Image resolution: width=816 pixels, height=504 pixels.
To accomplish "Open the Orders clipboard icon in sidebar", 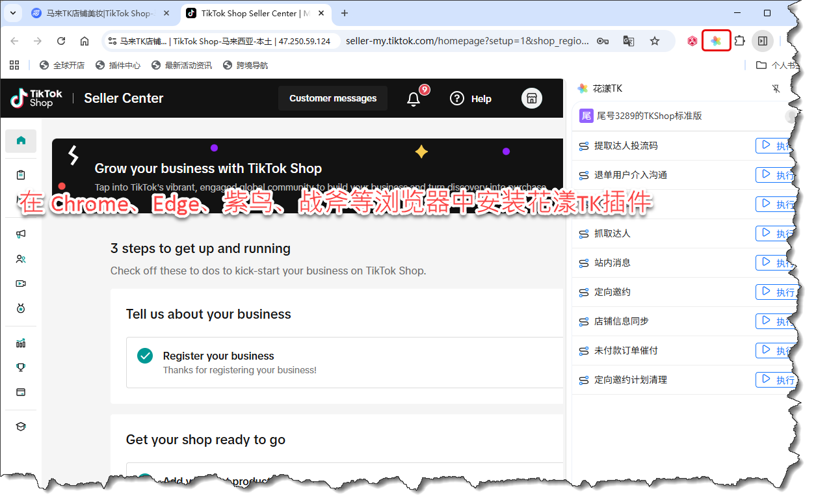I will [21, 175].
